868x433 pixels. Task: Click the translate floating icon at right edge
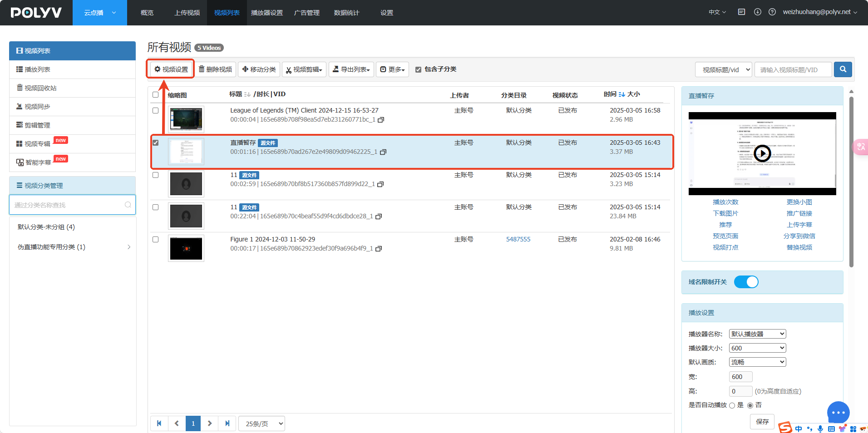(x=861, y=147)
